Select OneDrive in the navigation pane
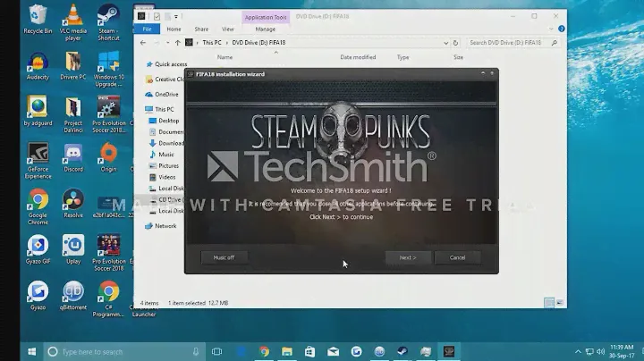 click(x=166, y=94)
